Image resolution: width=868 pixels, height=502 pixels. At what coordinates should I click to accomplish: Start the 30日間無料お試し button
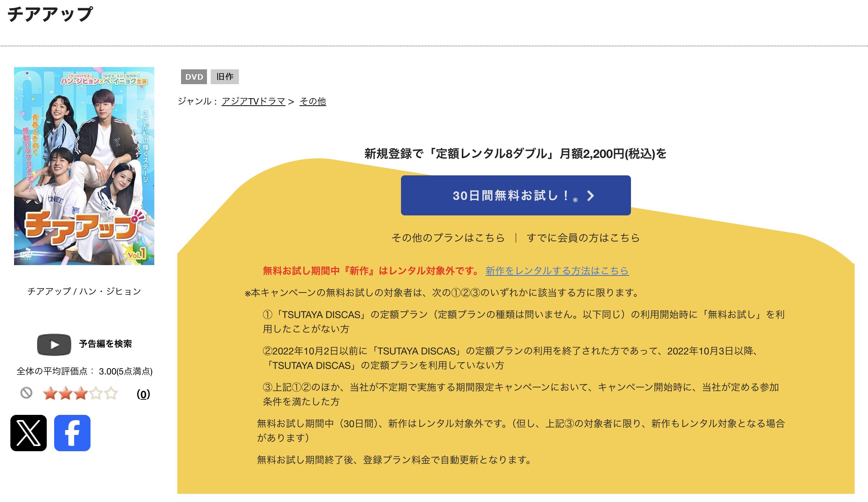point(516,195)
